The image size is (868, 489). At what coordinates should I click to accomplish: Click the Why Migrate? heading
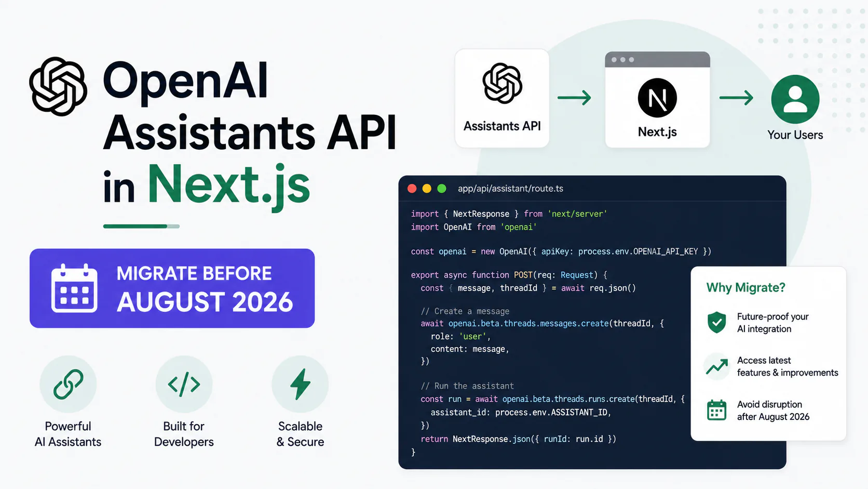(x=745, y=287)
